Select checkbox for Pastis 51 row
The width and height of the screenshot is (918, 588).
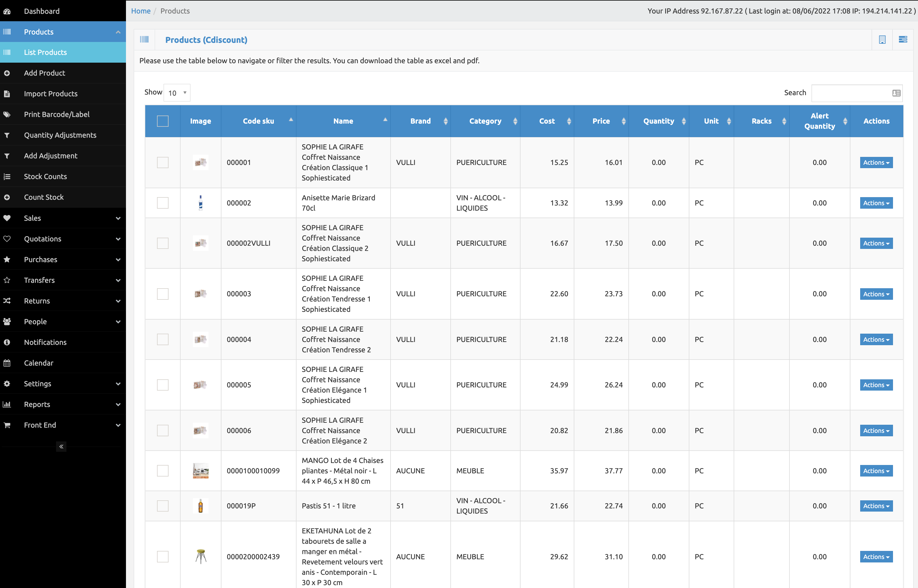[163, 506]
